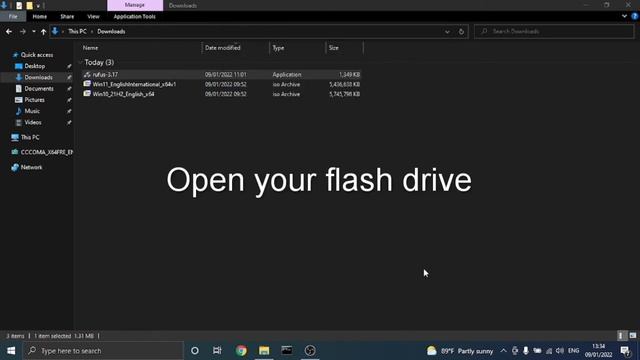The width and height of the screenshot is (640, 360).
Task: Click the Search Downloads field
Action: click(554, 31)
